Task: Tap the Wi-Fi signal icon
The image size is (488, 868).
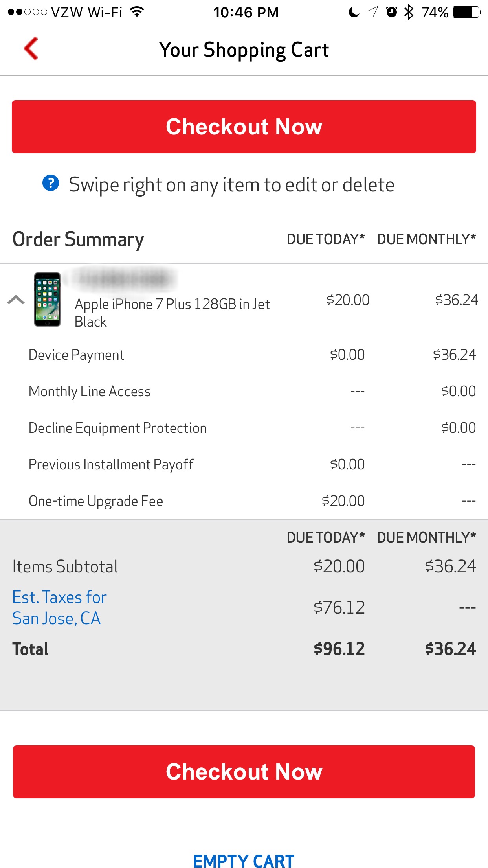Action: click(137, 12)
